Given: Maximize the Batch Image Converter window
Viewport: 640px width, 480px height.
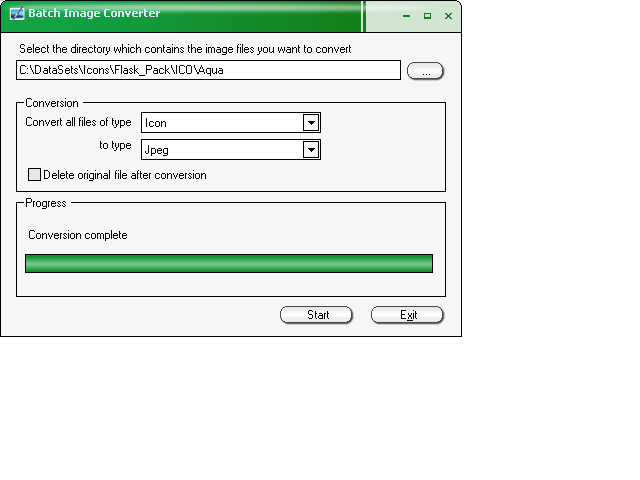Looking at the screenshot, I should [x=427, y=16].
